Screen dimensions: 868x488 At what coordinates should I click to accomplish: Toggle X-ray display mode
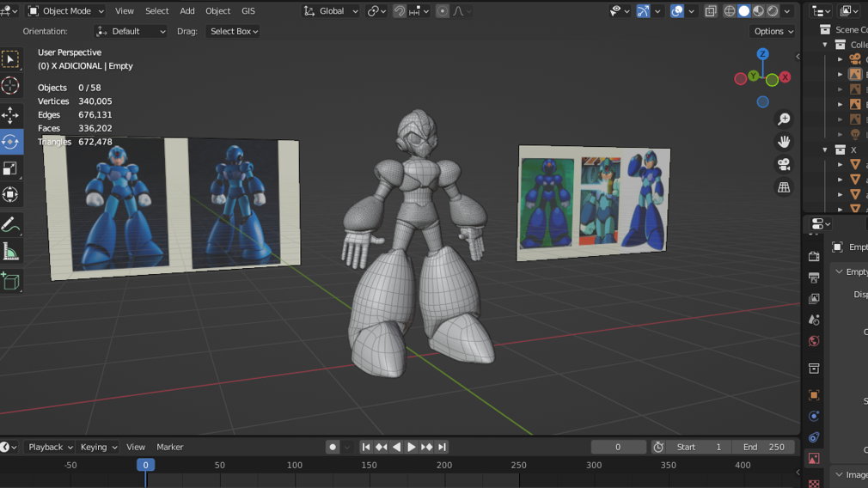click(x=711, y=11)
